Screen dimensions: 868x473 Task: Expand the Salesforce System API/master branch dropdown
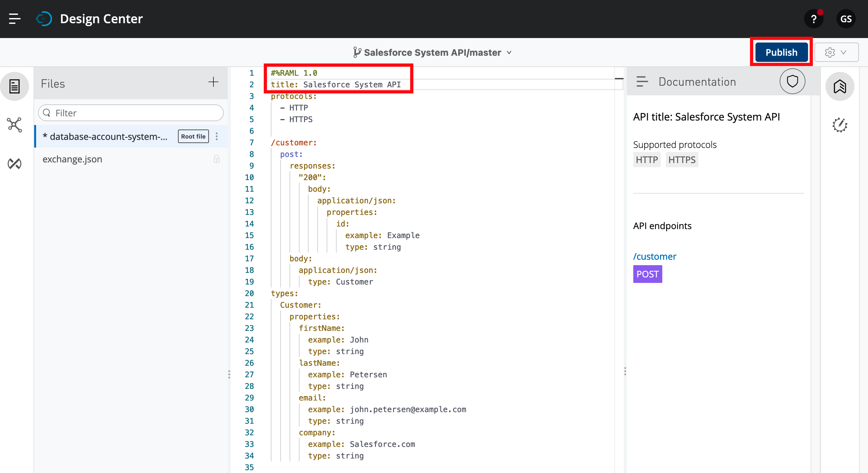point(432,53)
